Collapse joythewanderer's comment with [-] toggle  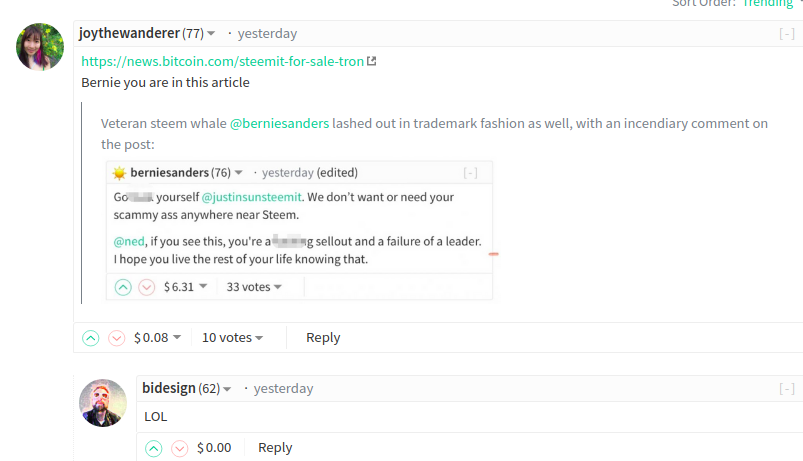point(787,34)
